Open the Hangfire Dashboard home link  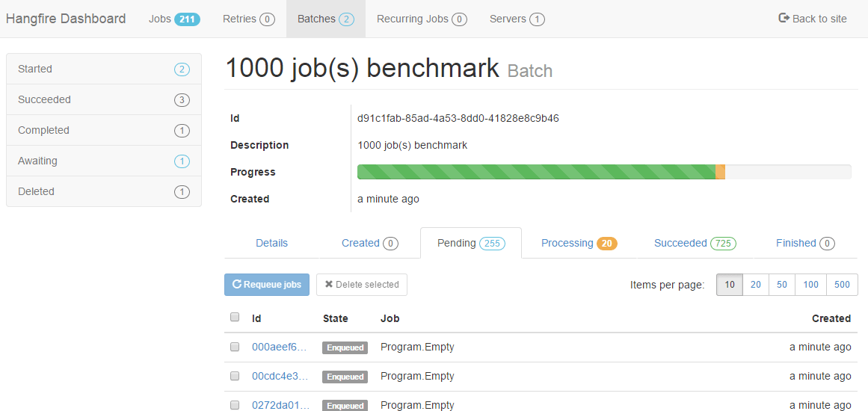coord(66,19)
